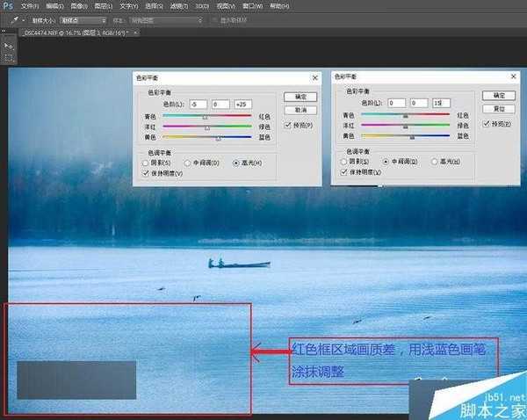527x420 pixels.
Task: Expand the eyedropper tool preset arrow
Action: pos(23,20)
